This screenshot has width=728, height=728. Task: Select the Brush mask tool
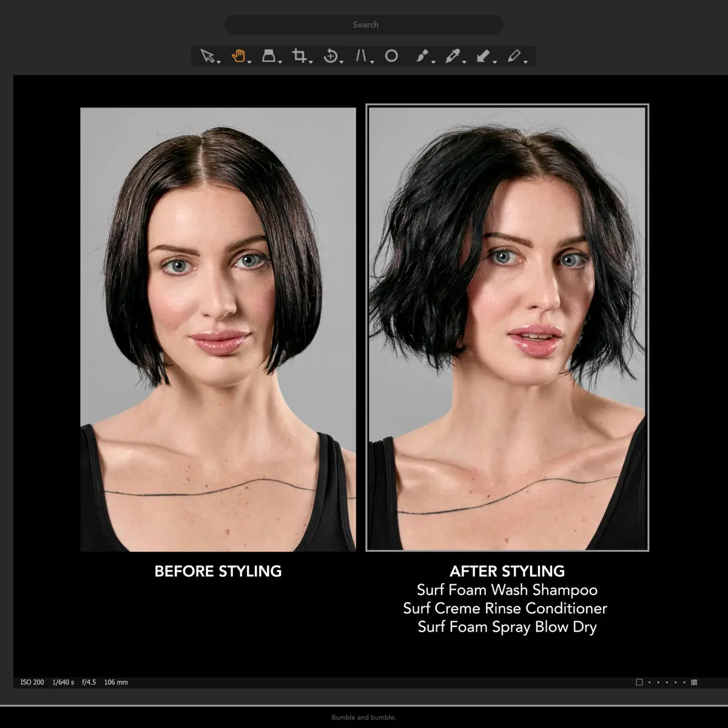(x=422, y=56)
